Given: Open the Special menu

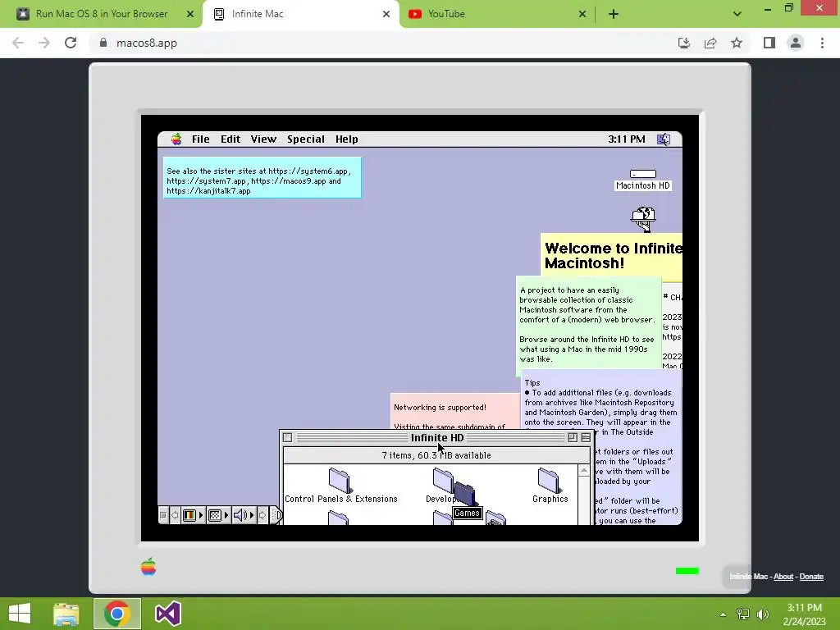Looking at the screenshot, I should pyautogui.click(x=306, y=139).
